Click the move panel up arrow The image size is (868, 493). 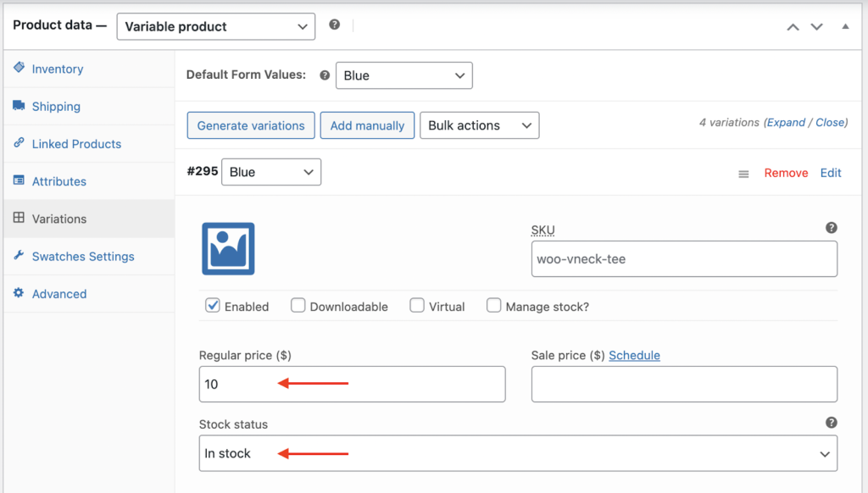point(793,27)
